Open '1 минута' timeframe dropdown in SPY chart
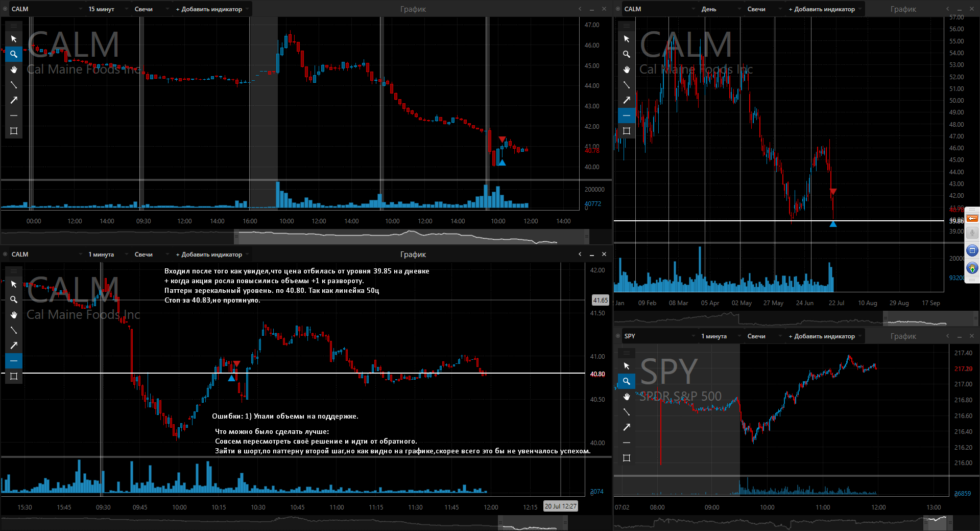 [x=721, y=336]
